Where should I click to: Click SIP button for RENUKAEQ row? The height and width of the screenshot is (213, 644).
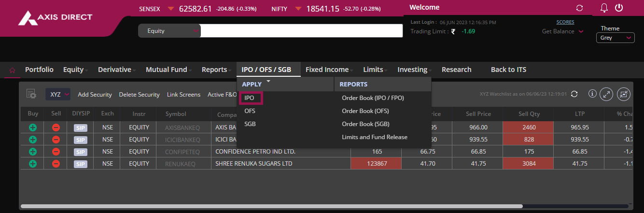(80, 164)
